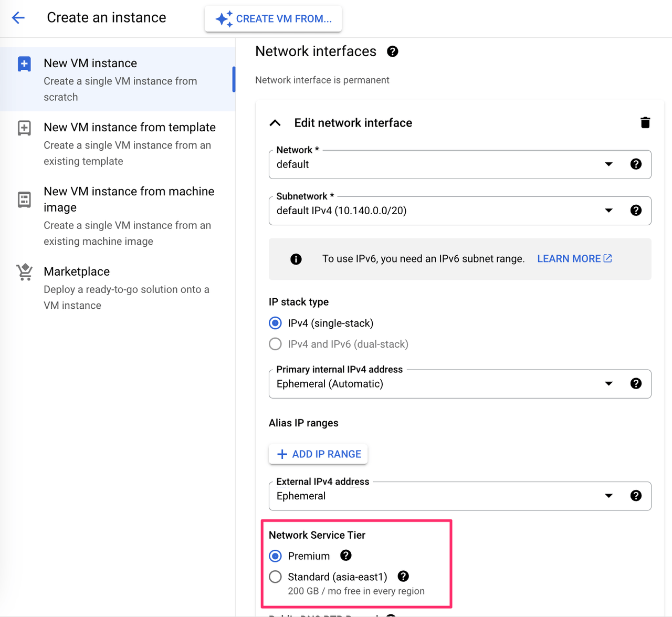Select the Standard network service tier
Image resolution: width=672 pixels, height=617 pixels.
(x=275, y=577)
